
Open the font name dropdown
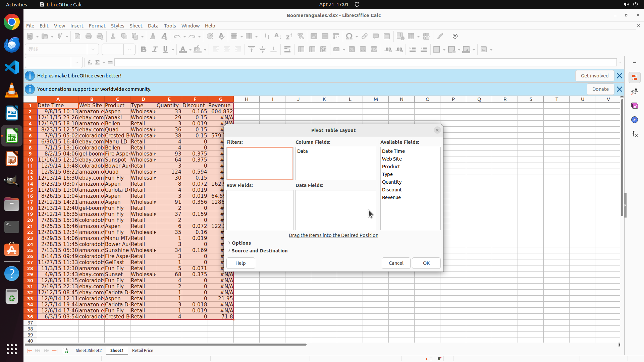pyautogui.click(x=93, y=49)
